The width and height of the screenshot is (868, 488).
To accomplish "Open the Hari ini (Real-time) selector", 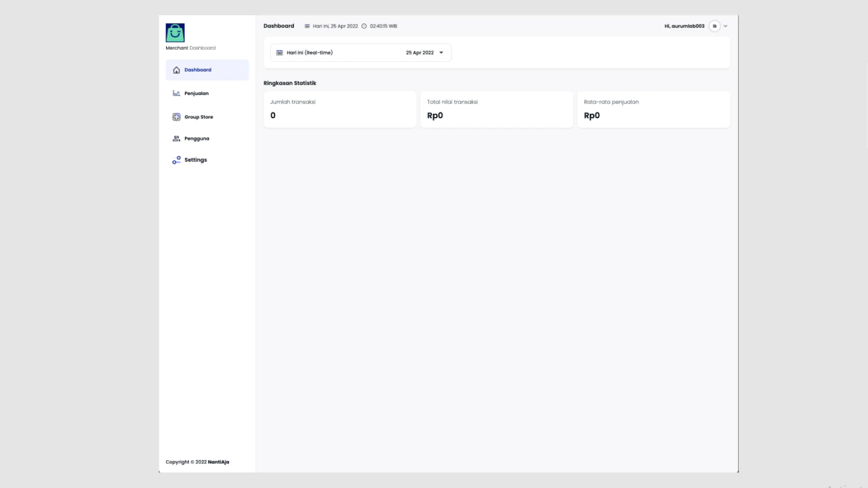I will point(310,53).
